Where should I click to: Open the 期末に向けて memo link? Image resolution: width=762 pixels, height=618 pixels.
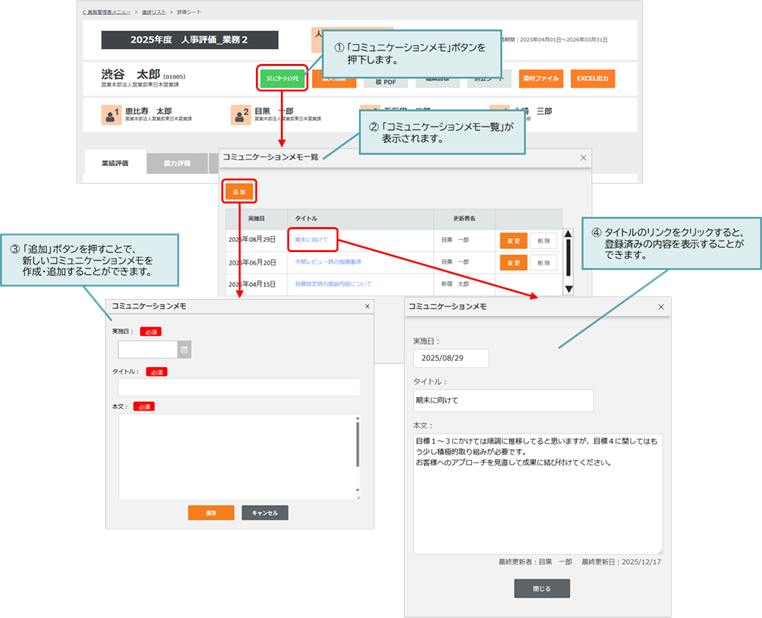(x=311, y=239)
